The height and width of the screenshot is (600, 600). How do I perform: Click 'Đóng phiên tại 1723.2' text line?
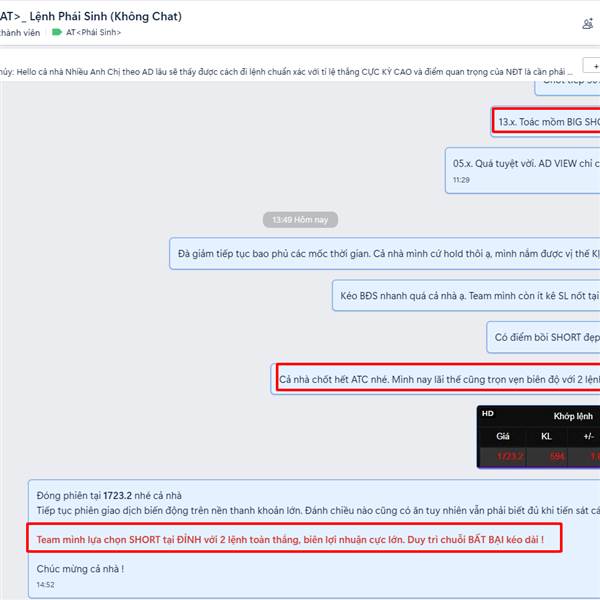tap(109, 496)
